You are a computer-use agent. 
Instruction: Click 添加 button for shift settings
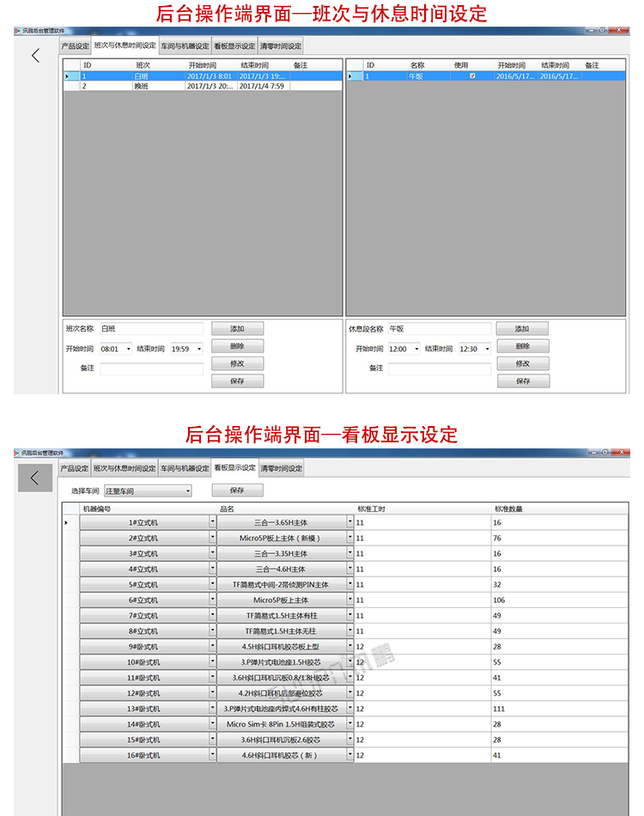tap(237, 329)
